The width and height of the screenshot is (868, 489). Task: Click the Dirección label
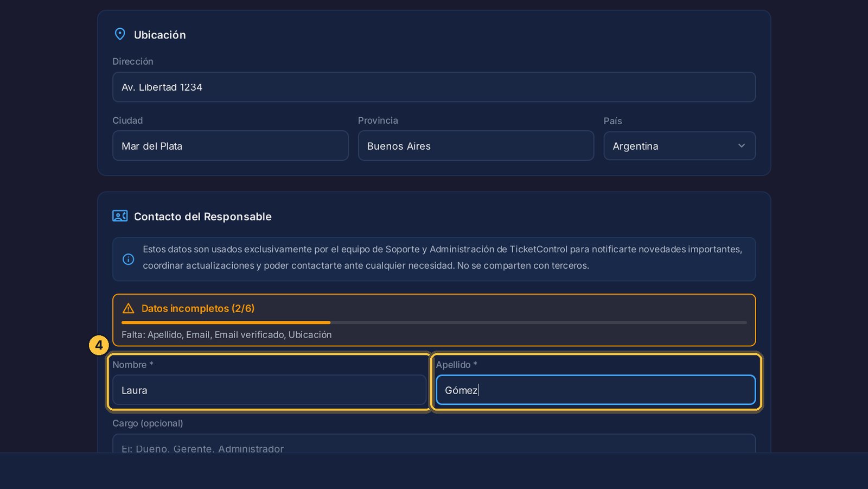133,61
